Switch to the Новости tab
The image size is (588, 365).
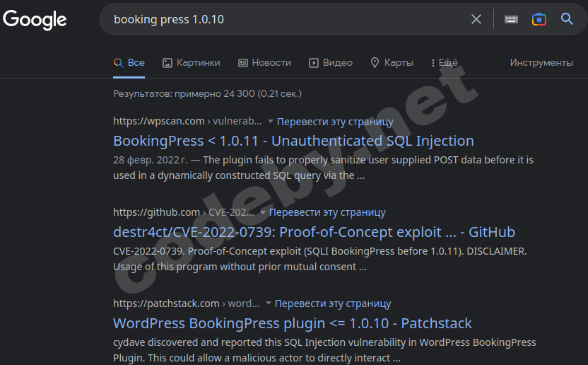(264, 63)
